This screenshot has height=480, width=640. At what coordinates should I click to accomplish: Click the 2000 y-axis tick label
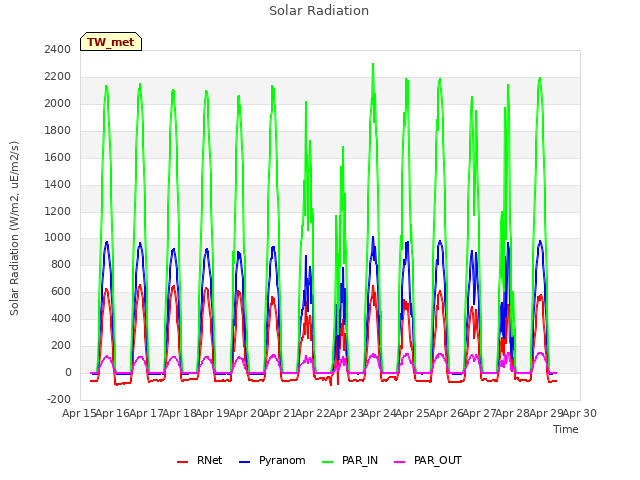pyautogui.click(x=58, y=103)
